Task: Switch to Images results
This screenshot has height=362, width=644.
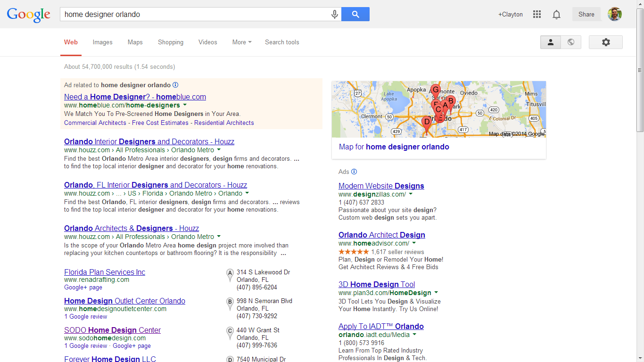Action: tap(102, 42)
